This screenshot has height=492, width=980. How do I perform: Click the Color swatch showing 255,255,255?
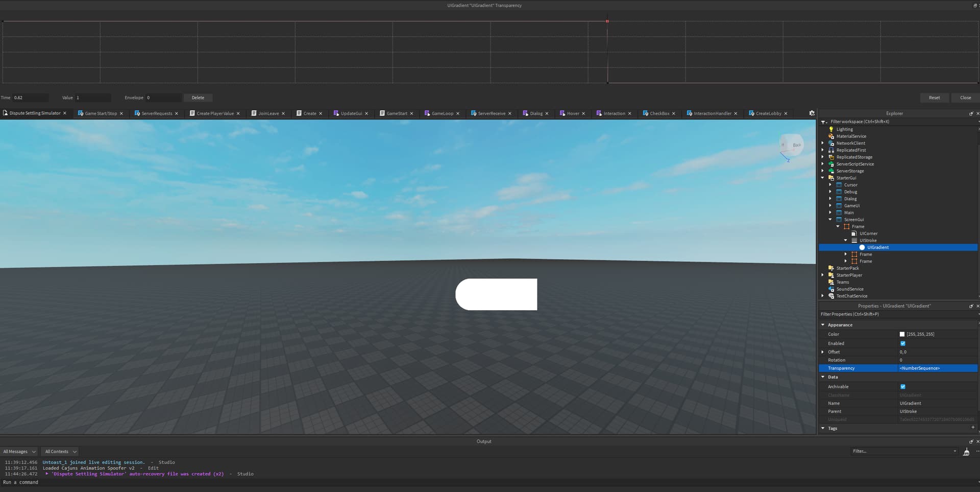click(x=902, y=334)
